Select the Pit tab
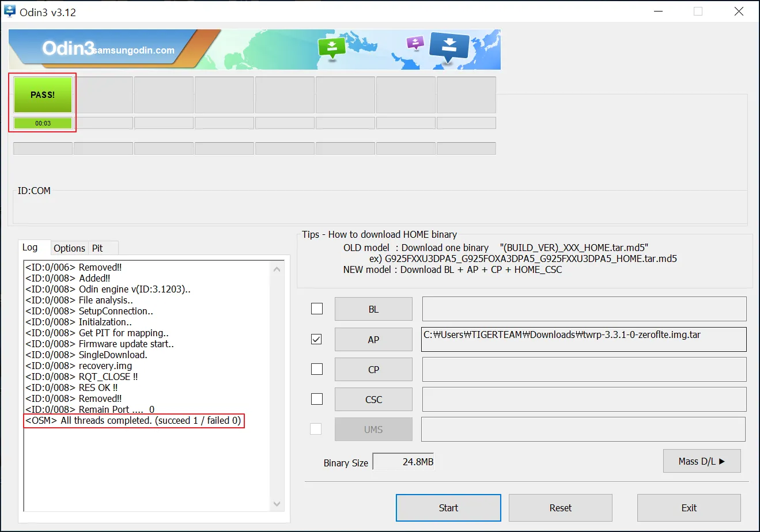760x532 pixels. click(x=97, y=248)
